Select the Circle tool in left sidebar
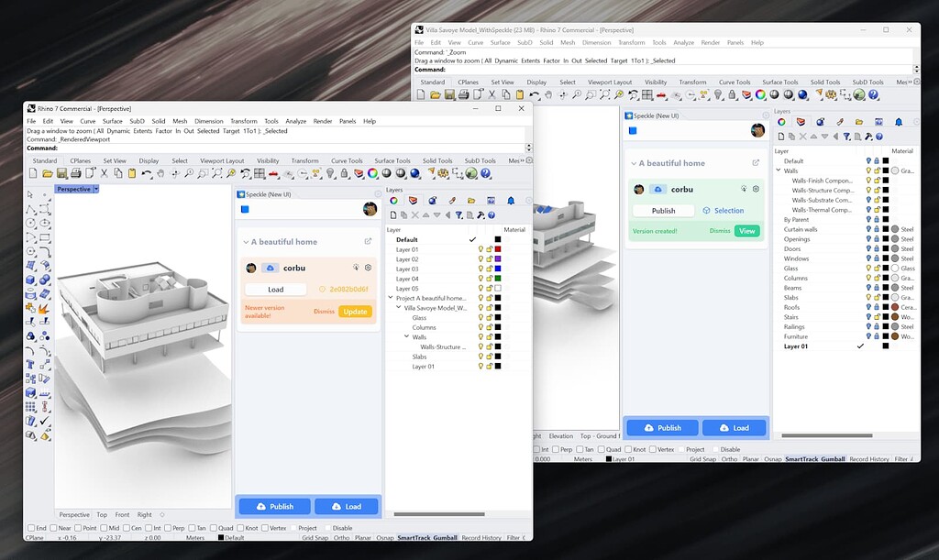 30,223
